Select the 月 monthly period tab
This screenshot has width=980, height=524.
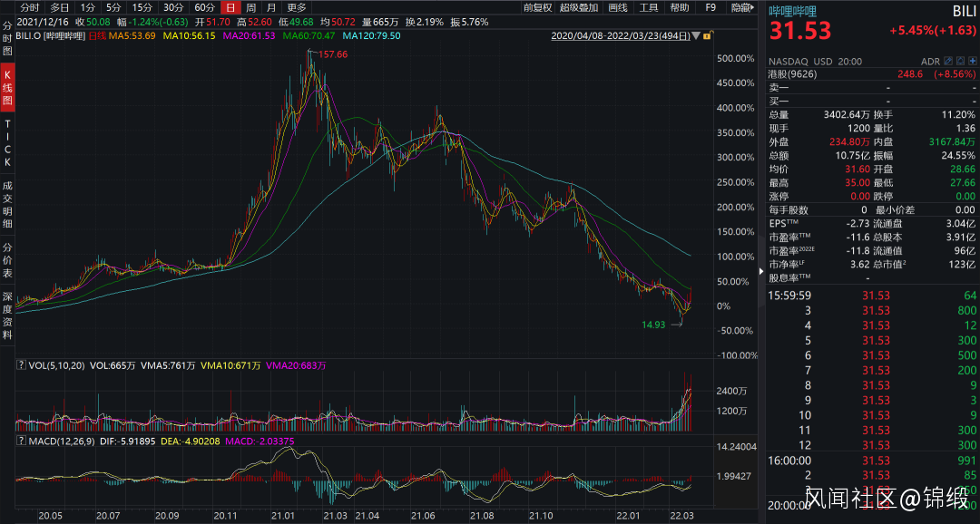coord(270,7)
